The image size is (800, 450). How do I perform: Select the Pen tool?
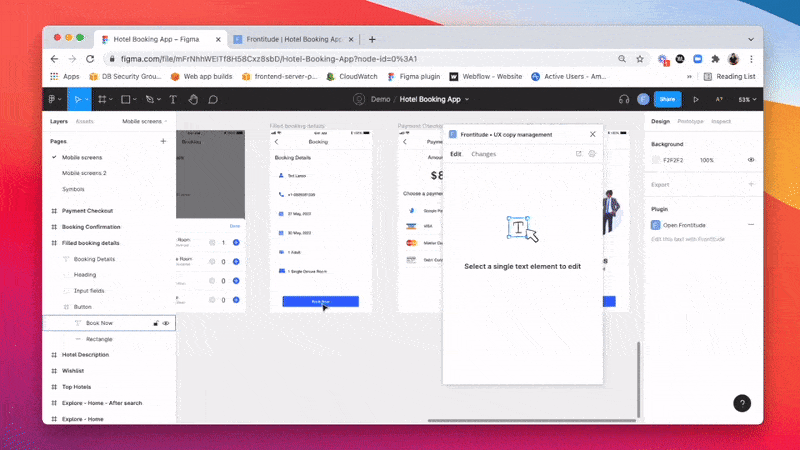(x=149, y=99)
